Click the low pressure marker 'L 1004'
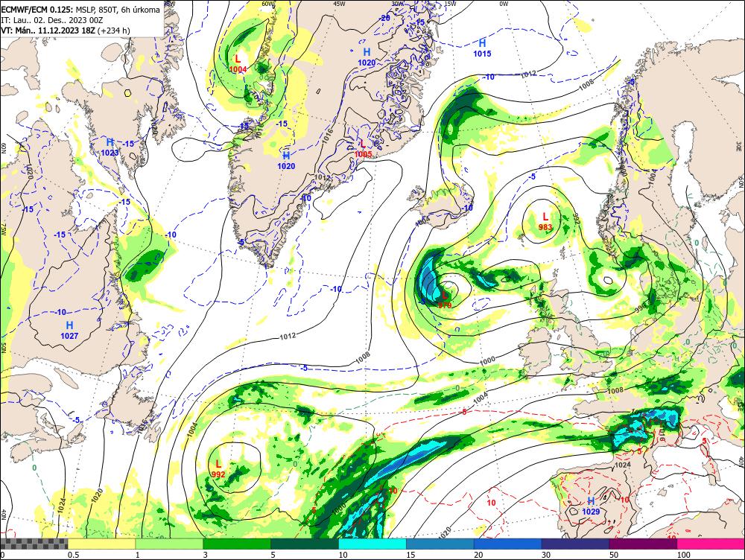This screenshot has height=560, width=745. [238, 63]
